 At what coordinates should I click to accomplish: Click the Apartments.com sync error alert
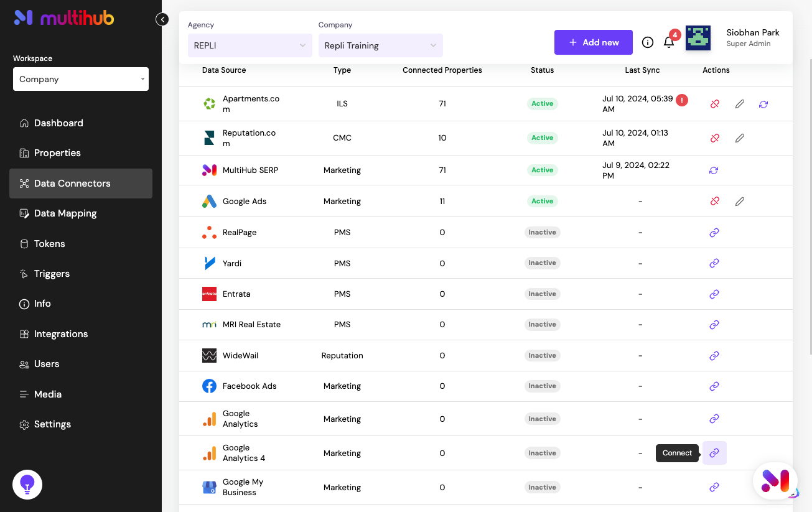click(x=682, y=100)
